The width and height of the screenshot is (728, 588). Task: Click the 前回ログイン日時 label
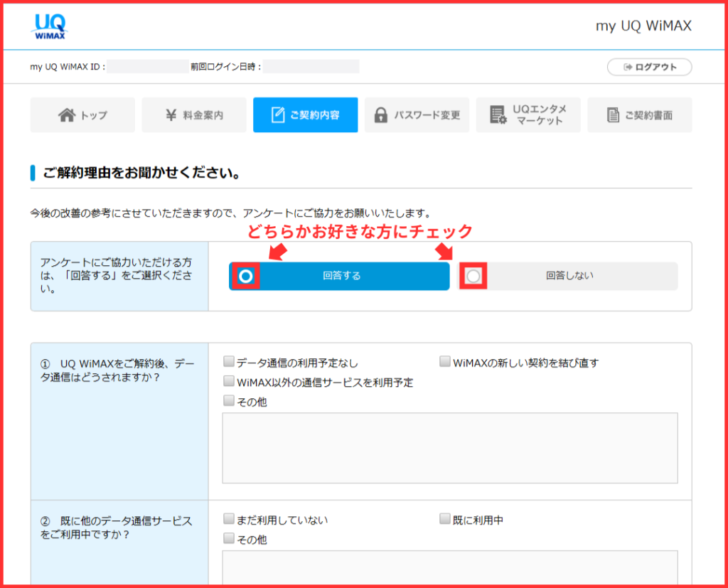(x=225, y=67)
